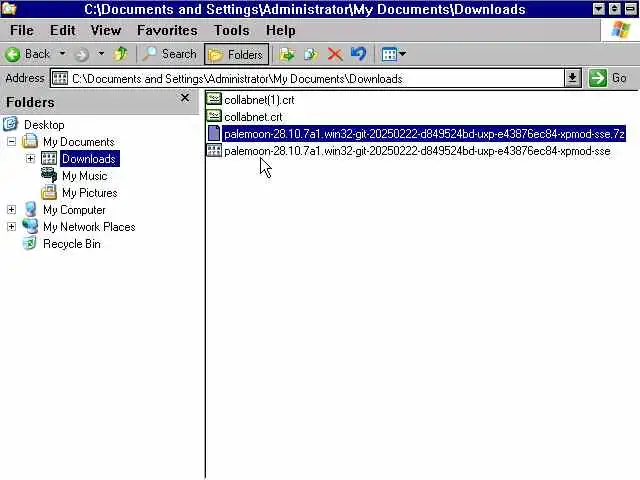The height and width of the screenshot is (480, 640).
Task: Select Desktop in the folder tree
Action: point(44,125)
